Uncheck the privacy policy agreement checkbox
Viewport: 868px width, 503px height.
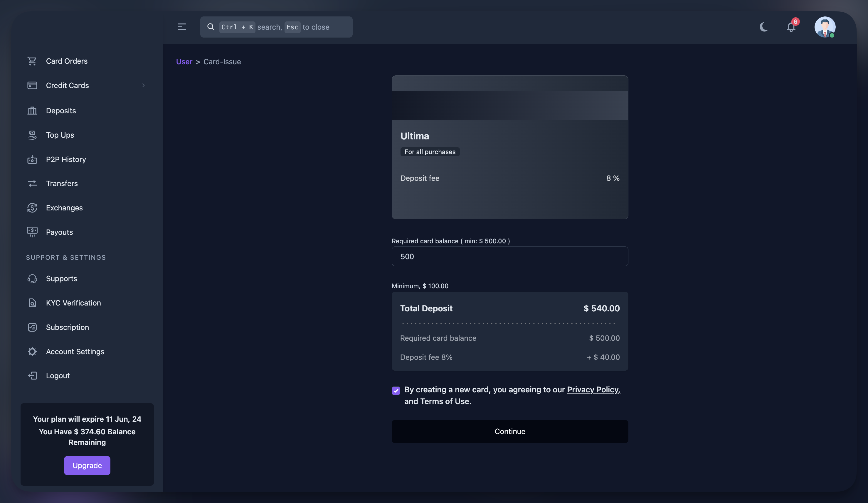396,390
